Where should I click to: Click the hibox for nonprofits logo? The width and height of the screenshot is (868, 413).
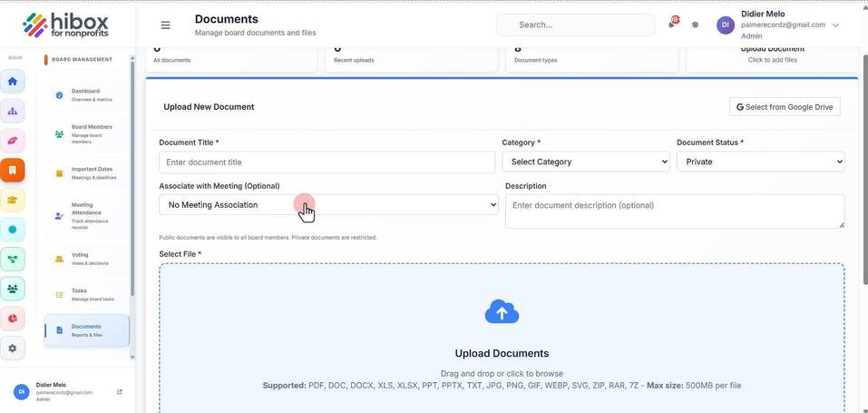[x=66, y=25]
